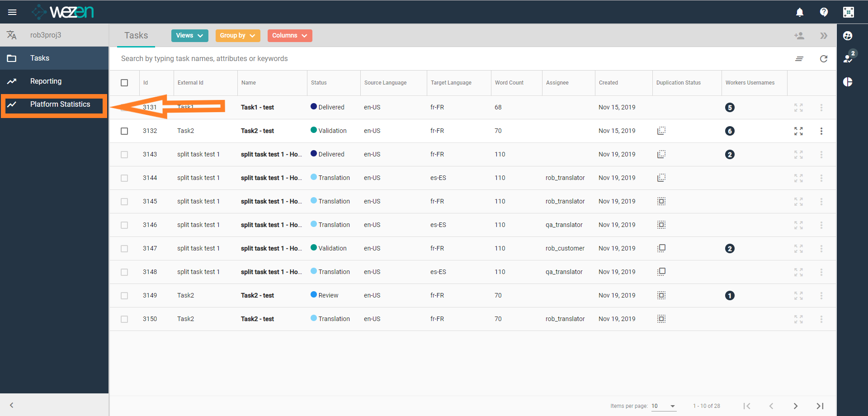Check the box for task 3147
The width and height of the screenshot is (868, 416).
point(124,249)
